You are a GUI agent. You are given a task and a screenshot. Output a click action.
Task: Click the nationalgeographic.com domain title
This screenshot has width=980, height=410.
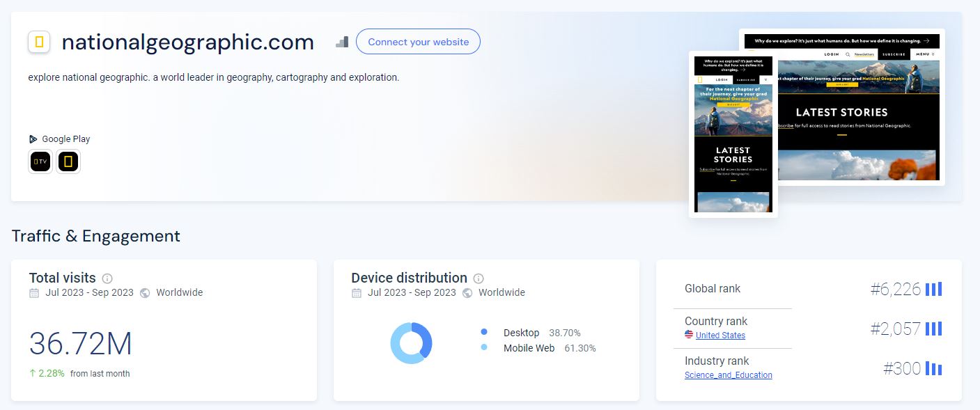188,42
